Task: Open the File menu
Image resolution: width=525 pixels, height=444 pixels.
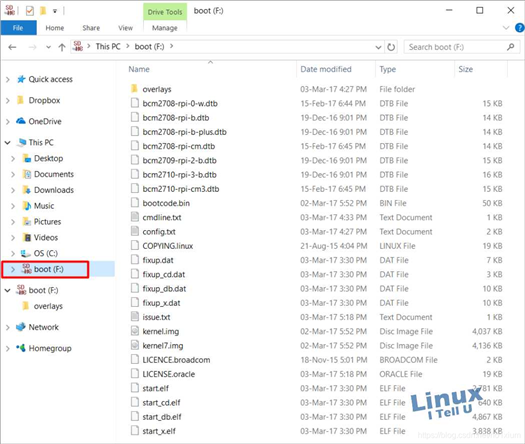Action: coord(18,28)
